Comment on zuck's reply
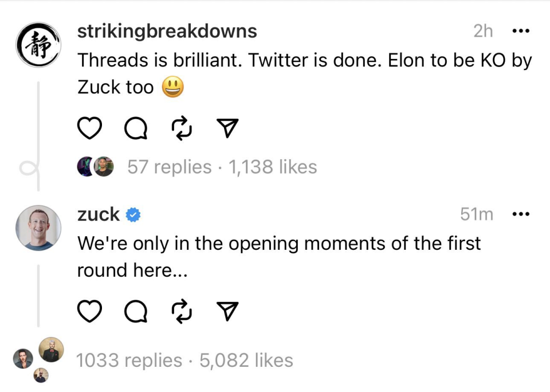Screen dimensions: 550x392 (x=136, y=311)
